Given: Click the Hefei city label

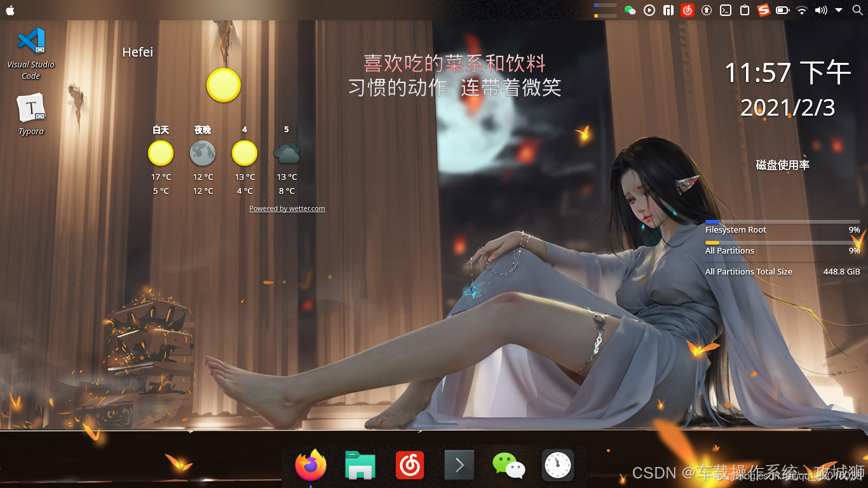Looking at the screenshot, I should tap(138, 52).
